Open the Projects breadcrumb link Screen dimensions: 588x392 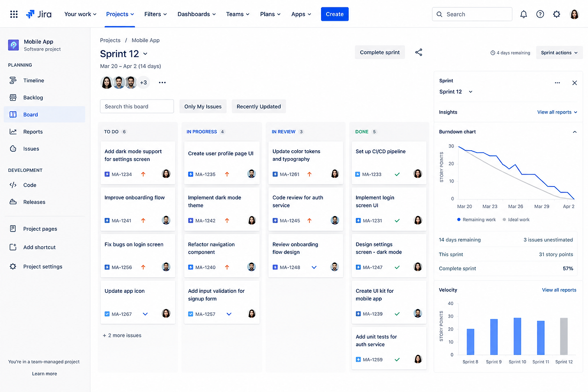[x=110, y=40]
